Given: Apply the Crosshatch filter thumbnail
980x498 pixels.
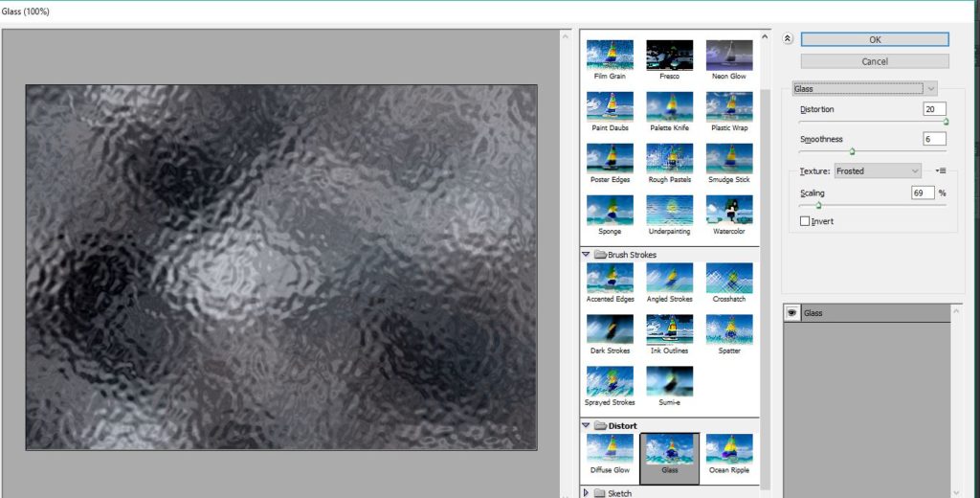Looking at the screenshot, I should click(x=729, y=278).
